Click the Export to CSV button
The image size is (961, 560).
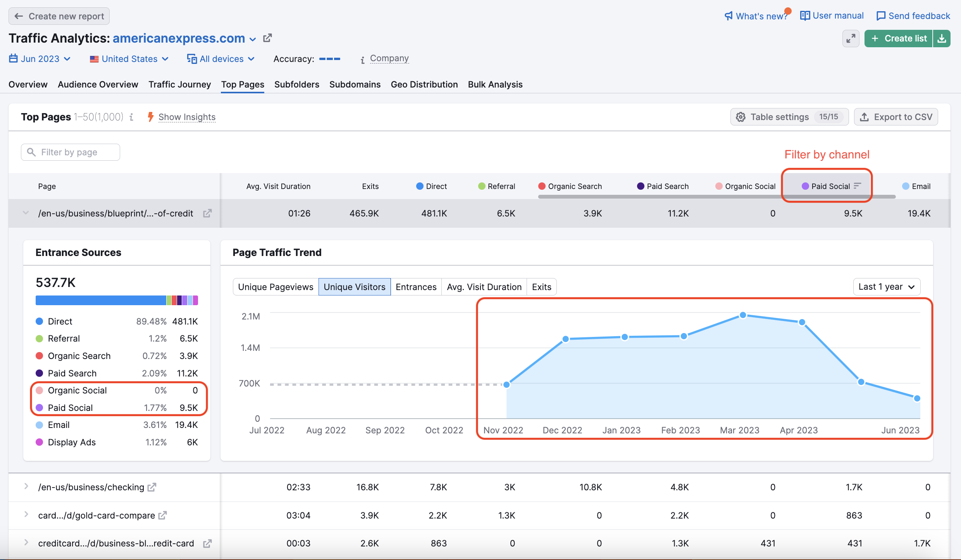pyautogui.click(x=896, y=117)
